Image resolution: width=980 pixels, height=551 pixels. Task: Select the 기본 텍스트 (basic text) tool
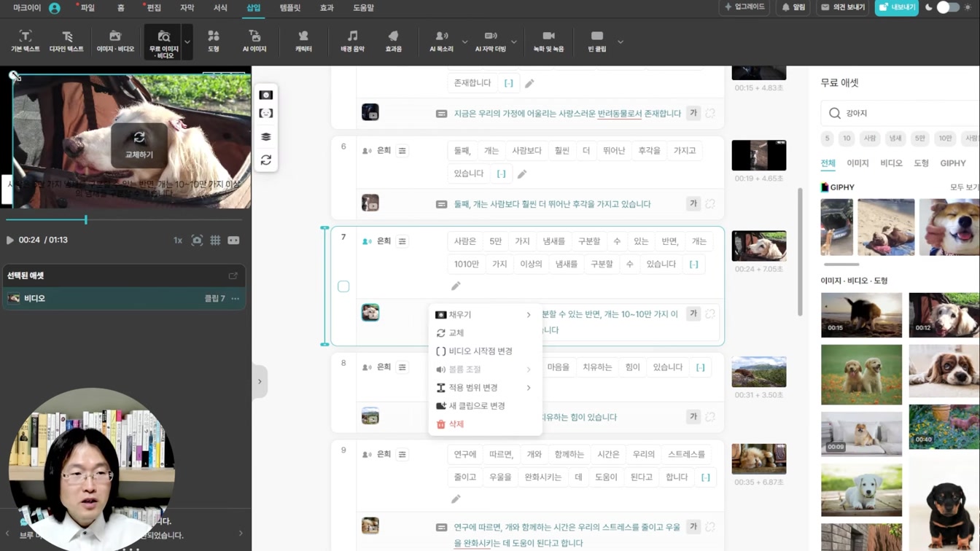click(25, 41)
